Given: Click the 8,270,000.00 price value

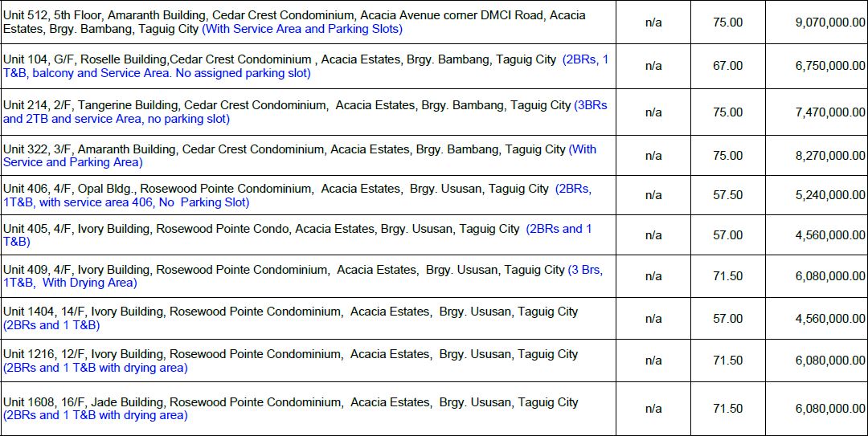Looking at the screenshot, I should [829, 156].
